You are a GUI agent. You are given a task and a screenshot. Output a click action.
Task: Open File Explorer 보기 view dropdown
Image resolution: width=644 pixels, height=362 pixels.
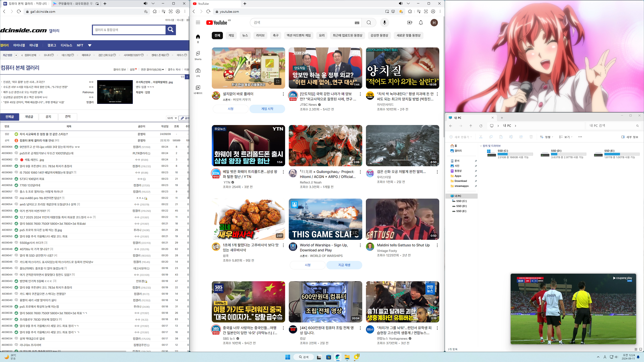(566, 137)
